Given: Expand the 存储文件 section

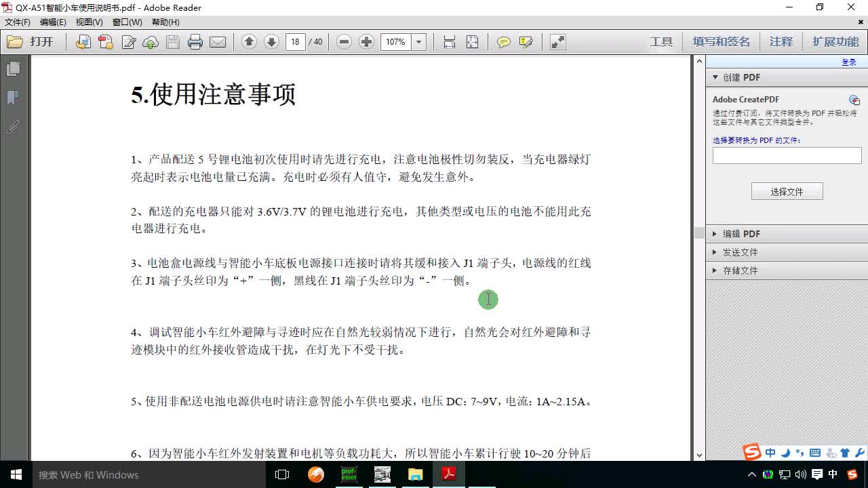Looking at the screenshot, I should point(787,270).
